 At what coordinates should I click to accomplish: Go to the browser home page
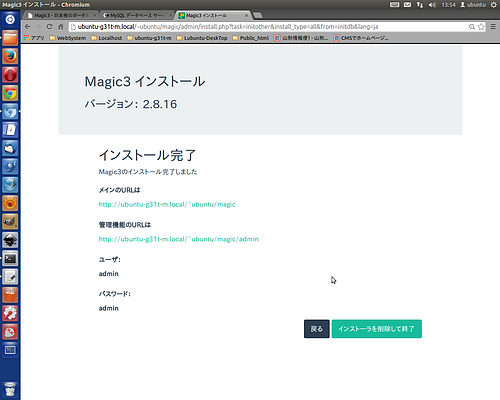(x=61, y=27)
